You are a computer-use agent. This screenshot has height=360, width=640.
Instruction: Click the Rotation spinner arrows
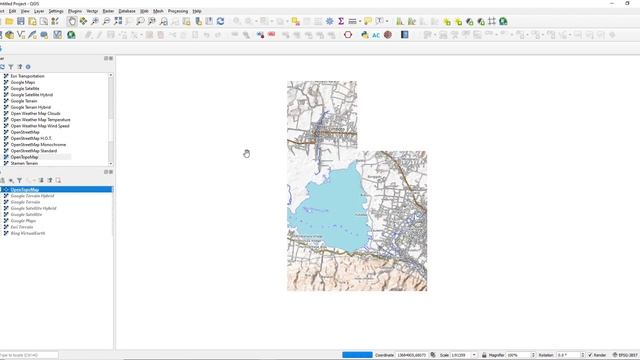coord(582,355)
